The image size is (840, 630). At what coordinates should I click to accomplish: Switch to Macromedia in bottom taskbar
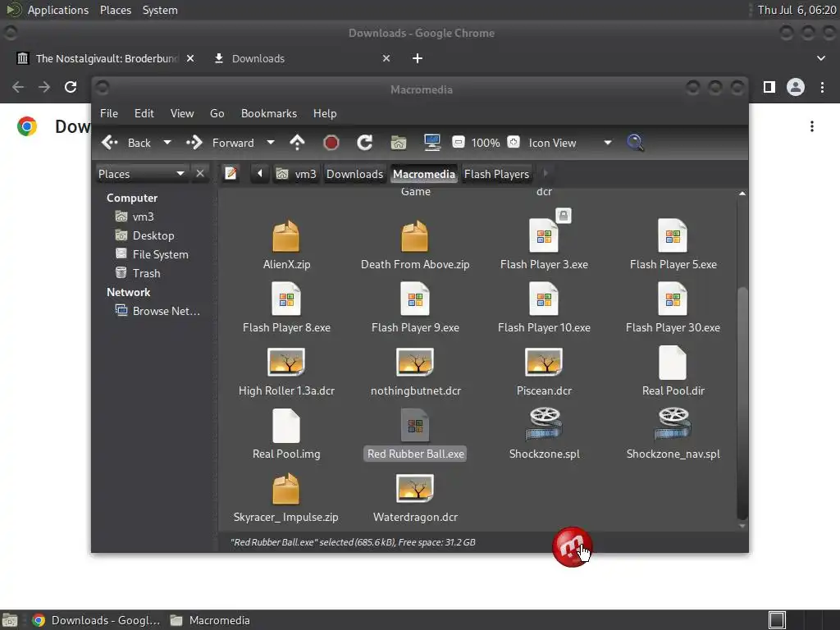pos(210,620)
